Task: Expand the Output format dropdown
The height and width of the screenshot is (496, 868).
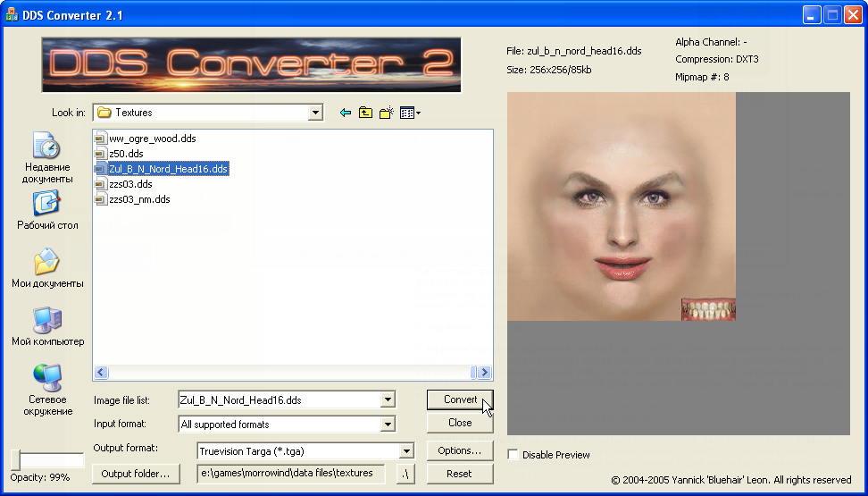Action: click(x=406, y=451)
